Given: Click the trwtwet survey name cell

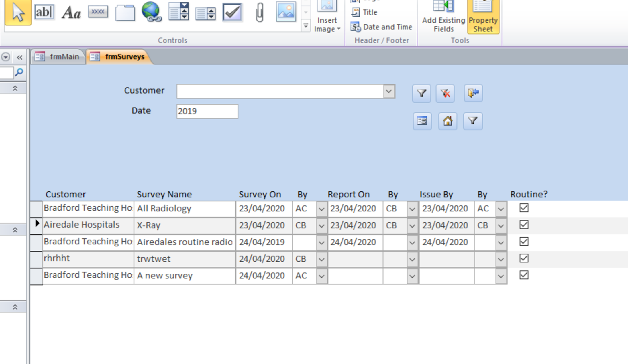Looking at the screenshot, I should [185, 259].
